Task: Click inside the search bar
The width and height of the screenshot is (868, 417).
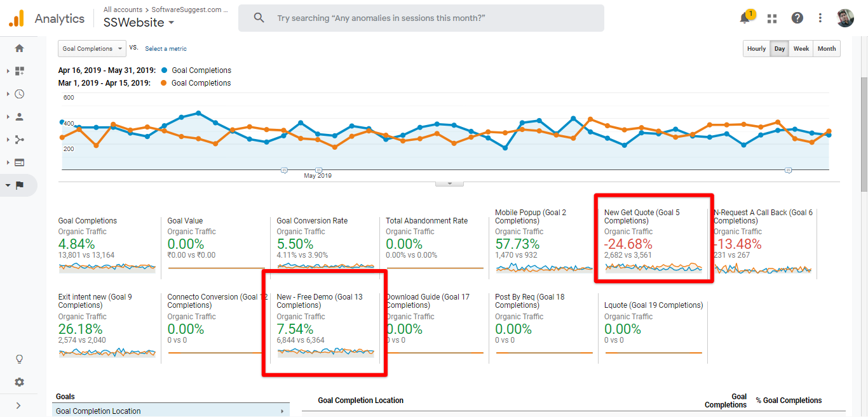Action: click(x=419, y=18)
